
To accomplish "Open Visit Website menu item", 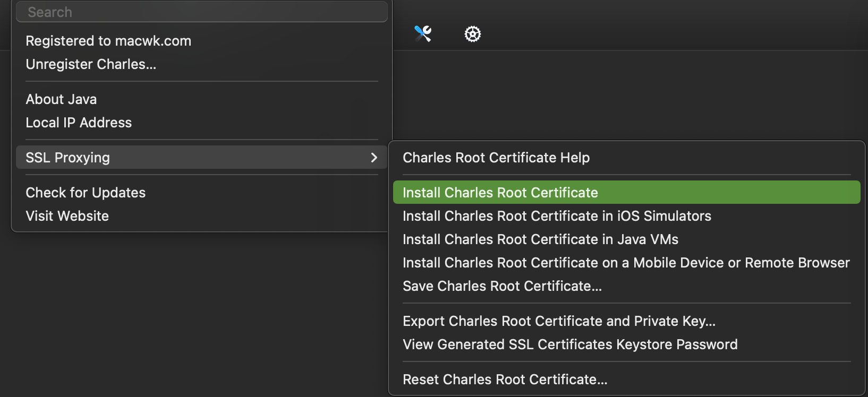I will [202, 216].
